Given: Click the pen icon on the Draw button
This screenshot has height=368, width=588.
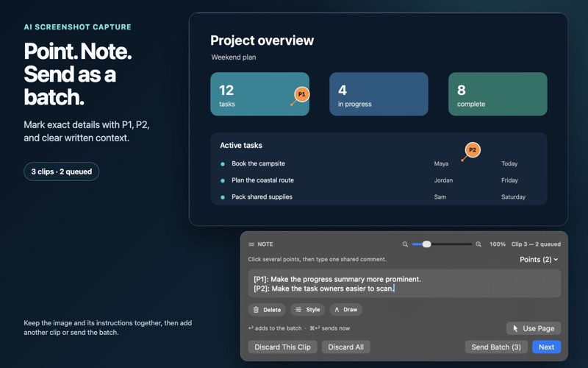Looking at the screenshot, I should (x=337, y=310).
